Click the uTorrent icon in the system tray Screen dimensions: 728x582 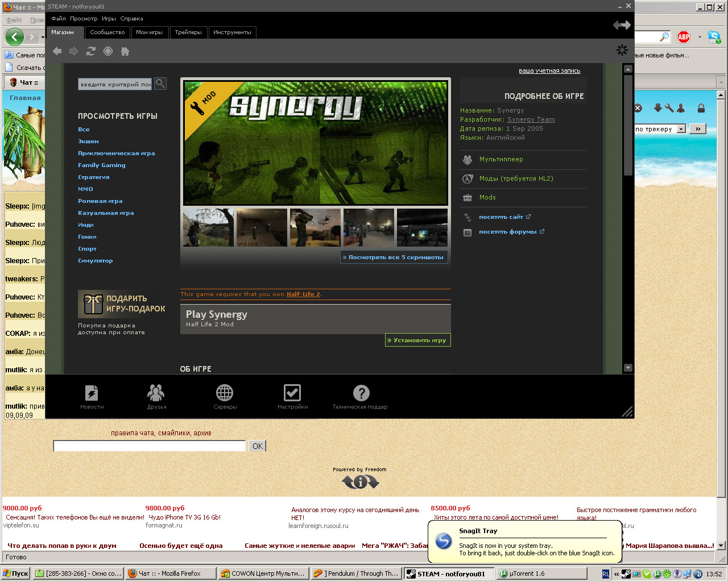(657, 574)
